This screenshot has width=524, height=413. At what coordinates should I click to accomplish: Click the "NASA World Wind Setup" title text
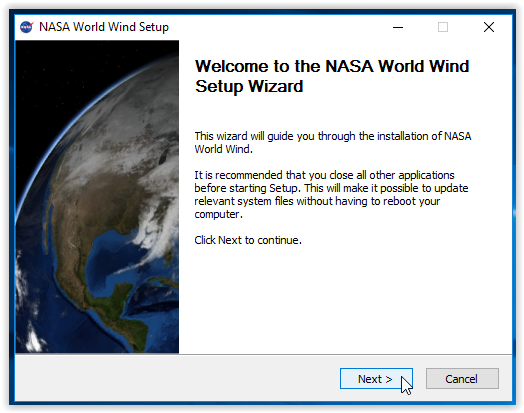(x=104, y=27)
